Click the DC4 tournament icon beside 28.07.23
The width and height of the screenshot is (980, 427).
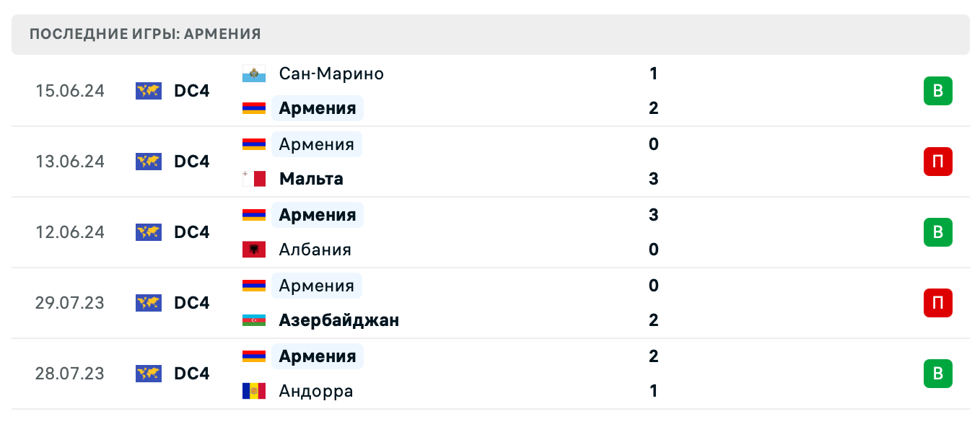click(148, 374)
